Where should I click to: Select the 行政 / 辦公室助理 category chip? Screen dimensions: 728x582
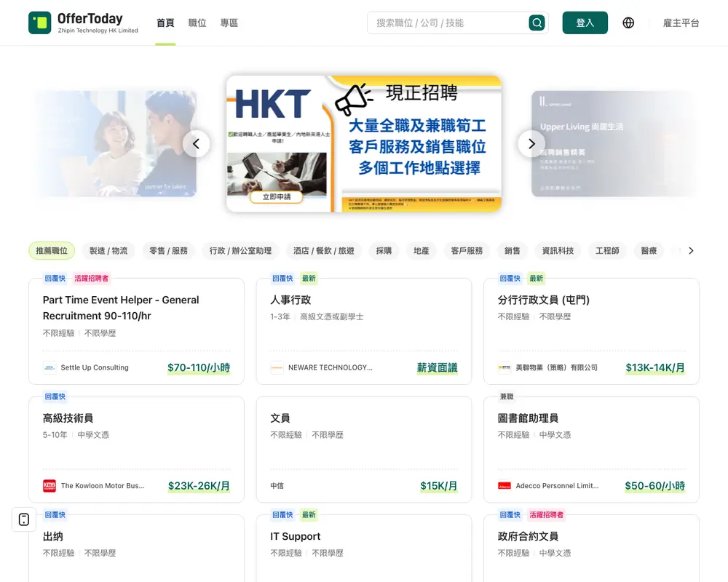pyautogui.click(x=240, y=250)
